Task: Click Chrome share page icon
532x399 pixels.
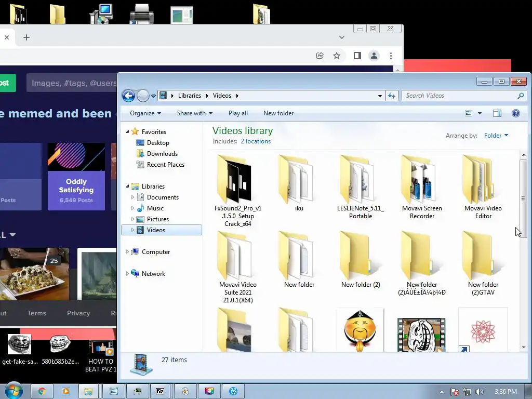Action: pyautogui.click(x=320, y=56)
